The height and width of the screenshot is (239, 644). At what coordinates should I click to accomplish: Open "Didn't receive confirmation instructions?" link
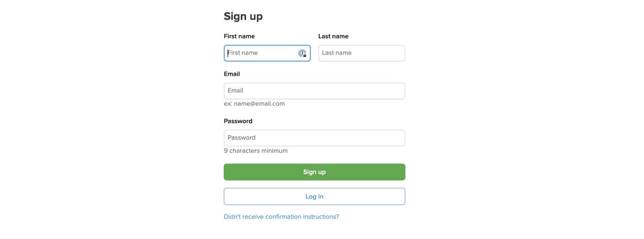(x=281, y=217)
